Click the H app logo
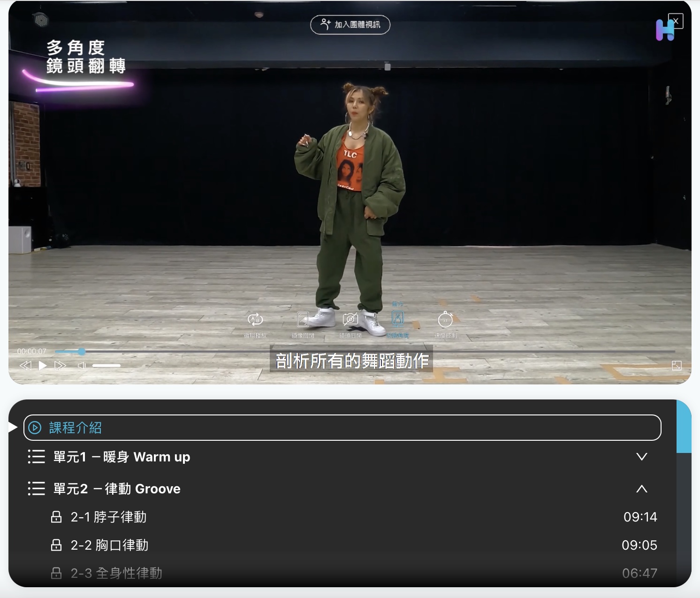 pos(664,30)
